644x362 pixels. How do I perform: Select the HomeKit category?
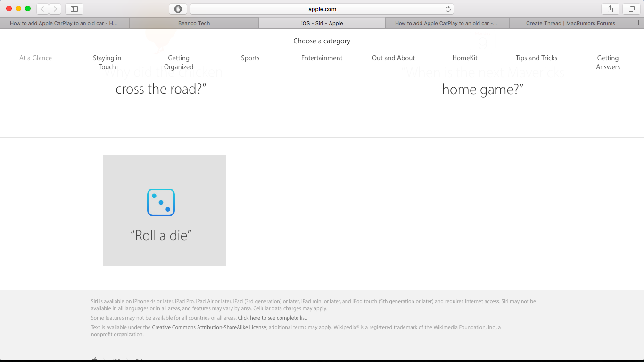[465, 58]
